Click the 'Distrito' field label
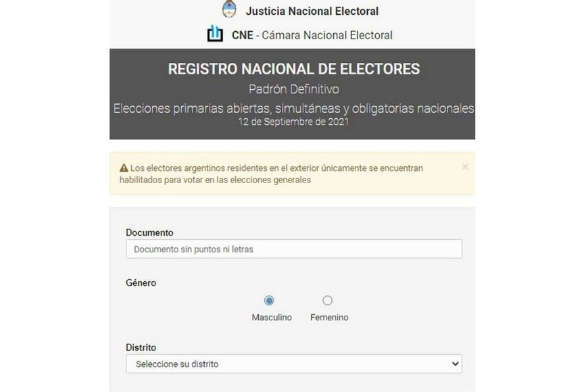588x392 pixels. point(141,347)
